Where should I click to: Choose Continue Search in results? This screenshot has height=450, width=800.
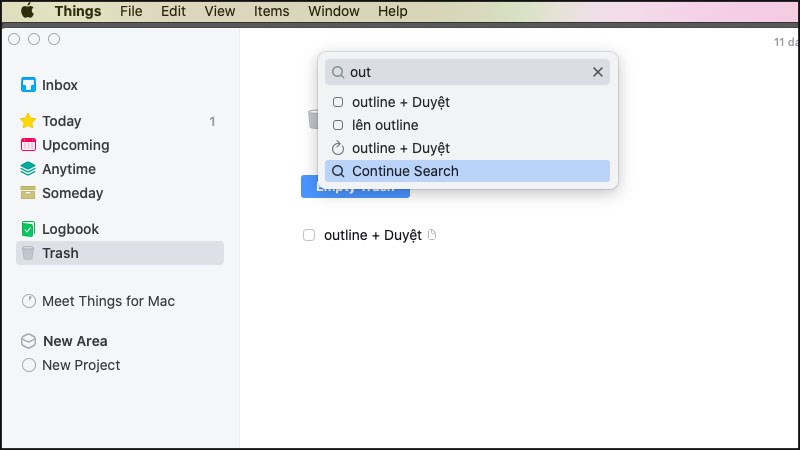(x=405, y=171)
